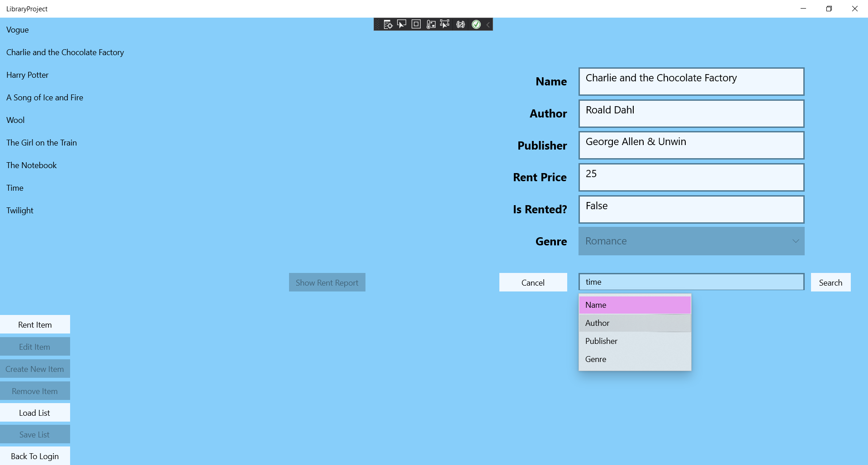Click the Search button
The height and width of the screenshot is (465, 868).
[x=830, y=282]
